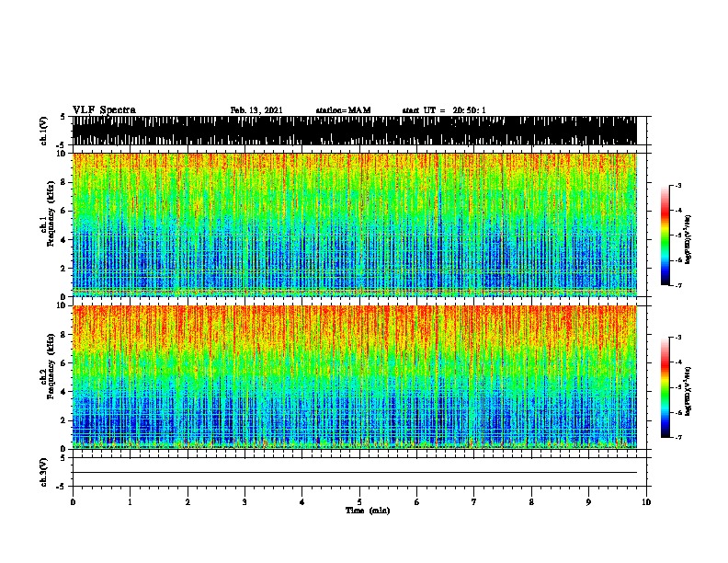Click the "5" tick on ch.1(V) axis
The height and width of the screenshot is (563, 728).
pos(63,117)
